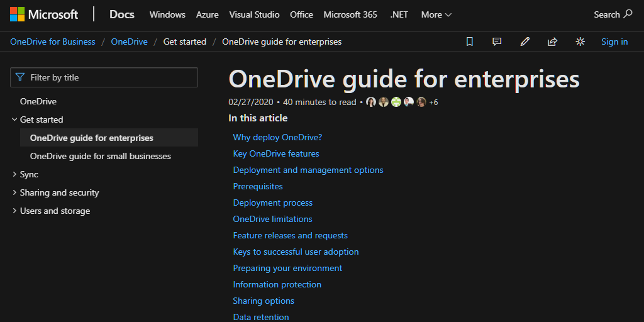
Task: Click the Get started breadcrumb text
Action: [185, 42]
